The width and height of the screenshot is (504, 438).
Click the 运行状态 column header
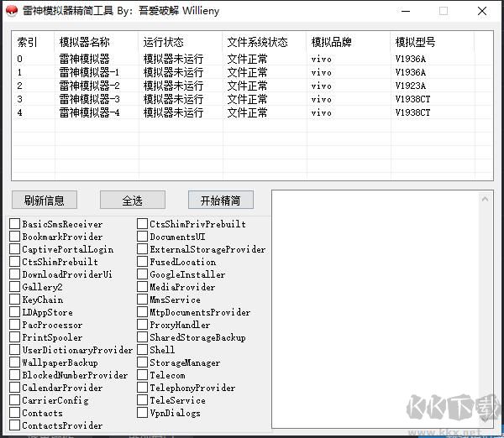181,42
